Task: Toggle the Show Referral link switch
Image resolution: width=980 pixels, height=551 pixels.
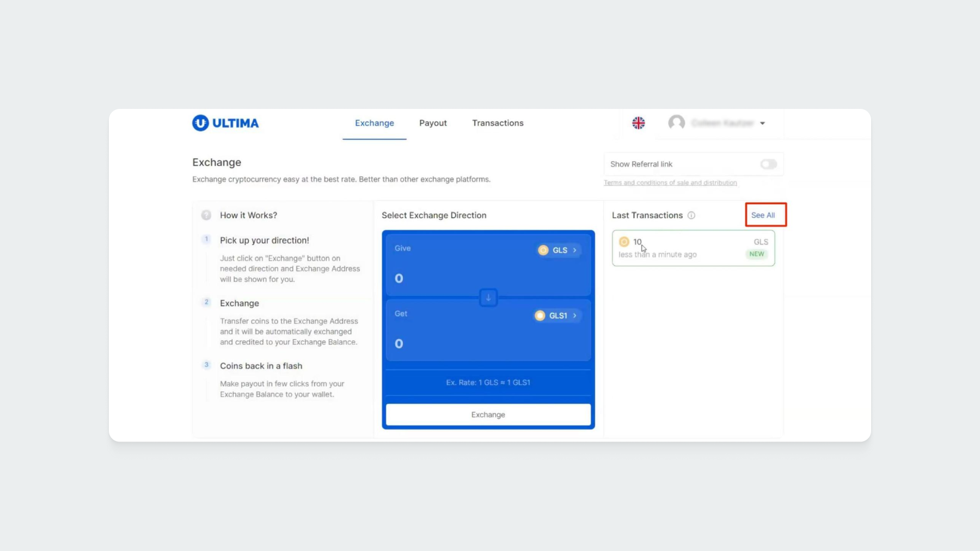Action: (768, 164)
